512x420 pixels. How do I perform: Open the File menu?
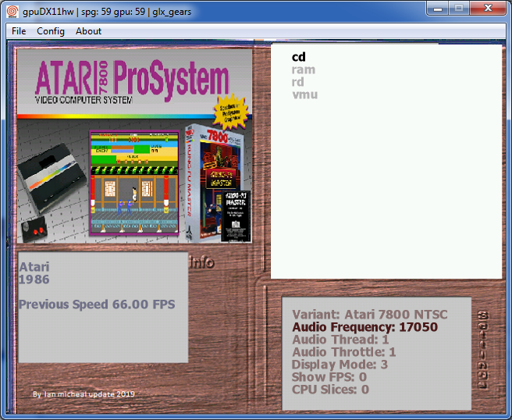point(19,31)
